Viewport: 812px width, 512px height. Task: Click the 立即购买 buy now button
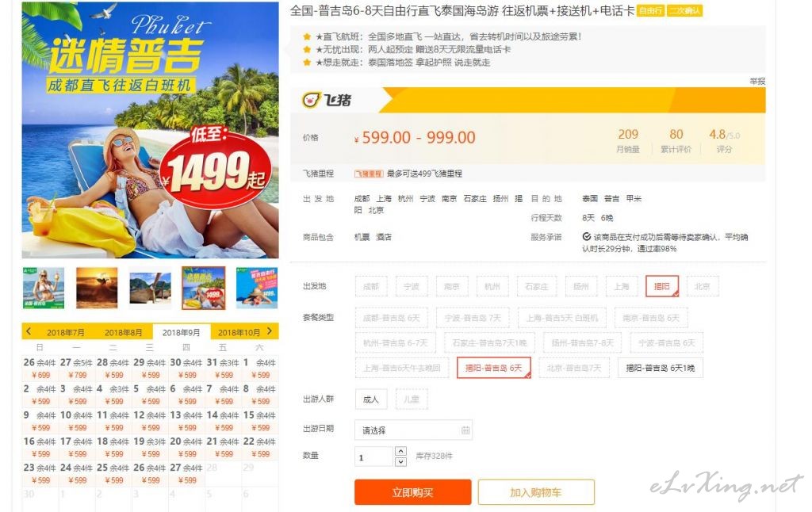[x=412, y=492]
